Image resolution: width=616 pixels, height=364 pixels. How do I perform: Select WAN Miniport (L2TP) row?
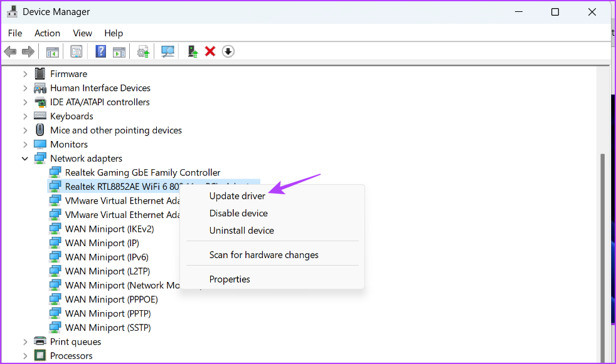[x=108, y=271]
